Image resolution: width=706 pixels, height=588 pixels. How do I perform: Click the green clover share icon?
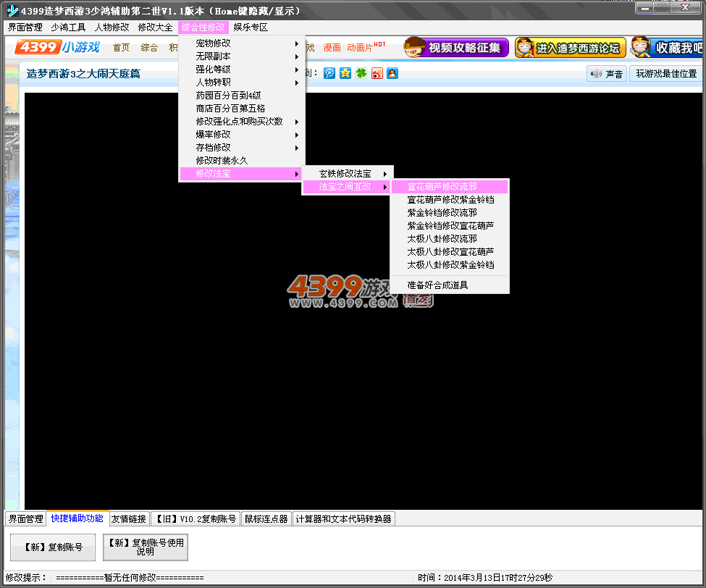[x=361, y=73]
